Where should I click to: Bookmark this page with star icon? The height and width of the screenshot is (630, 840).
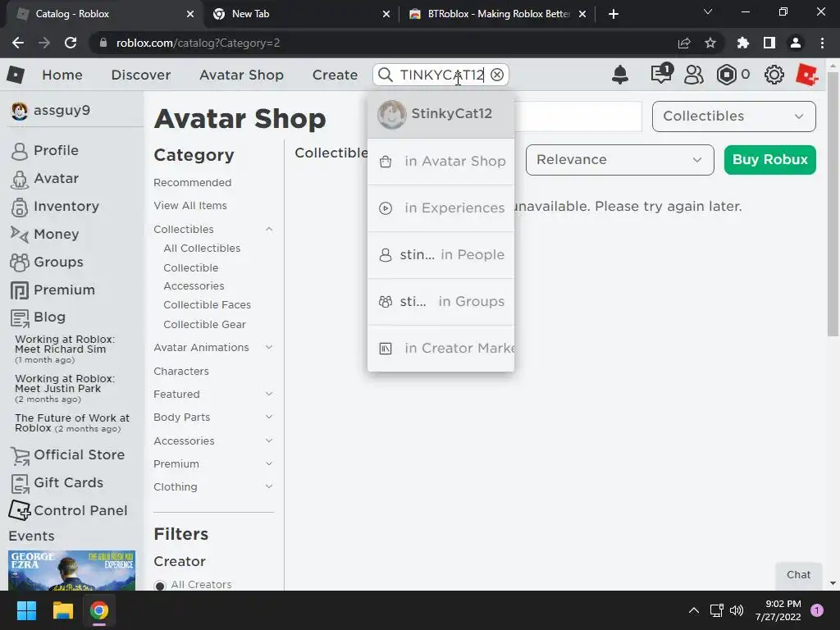710,43
